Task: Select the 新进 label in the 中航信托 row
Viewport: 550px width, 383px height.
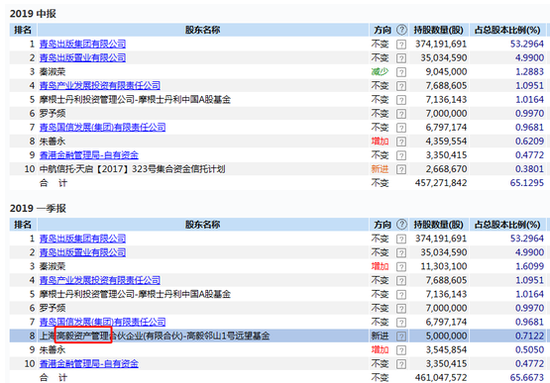Action: (380, 169)
